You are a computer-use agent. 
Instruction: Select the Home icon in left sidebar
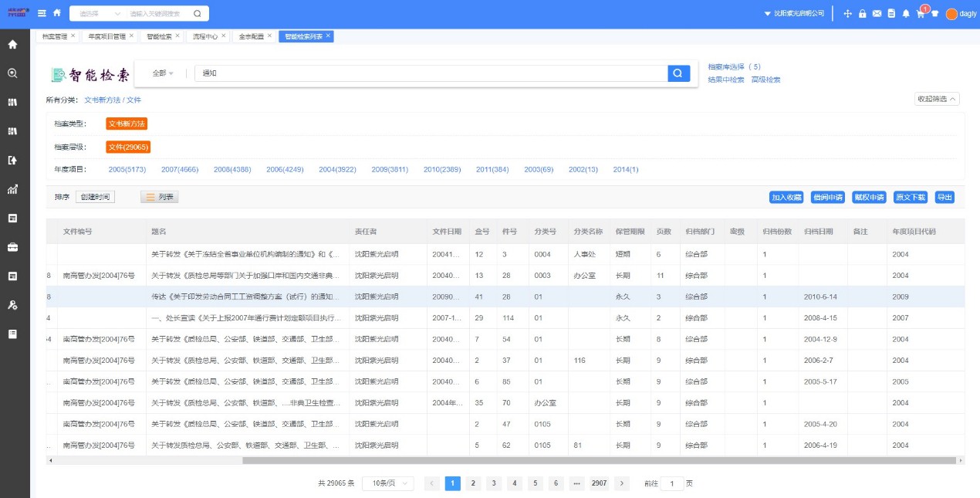(x=12, y=44)
